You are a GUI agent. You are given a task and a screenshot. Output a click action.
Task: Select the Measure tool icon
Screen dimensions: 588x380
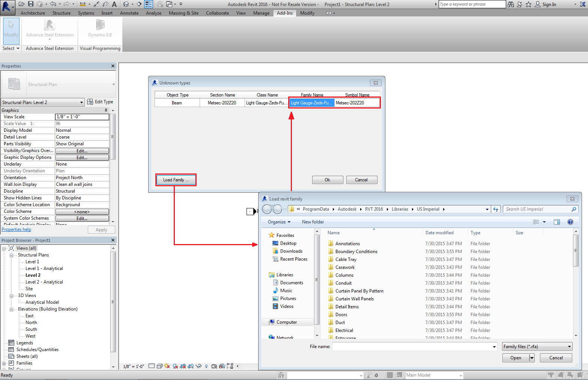pos(83,4)
